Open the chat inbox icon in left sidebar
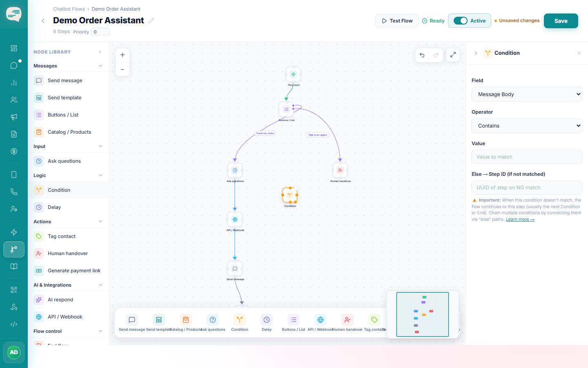 (x=14, y=65)
